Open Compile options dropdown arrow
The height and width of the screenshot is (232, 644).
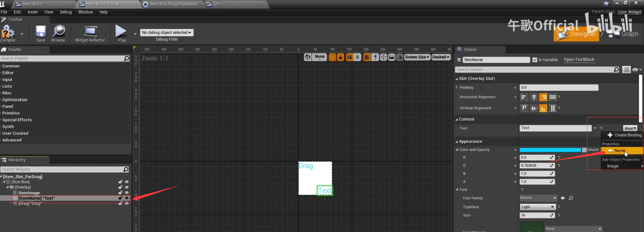[22, 34]
